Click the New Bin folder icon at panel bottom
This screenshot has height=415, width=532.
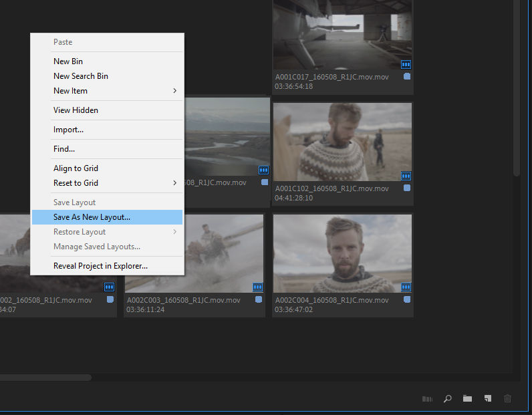pos(467,398)
